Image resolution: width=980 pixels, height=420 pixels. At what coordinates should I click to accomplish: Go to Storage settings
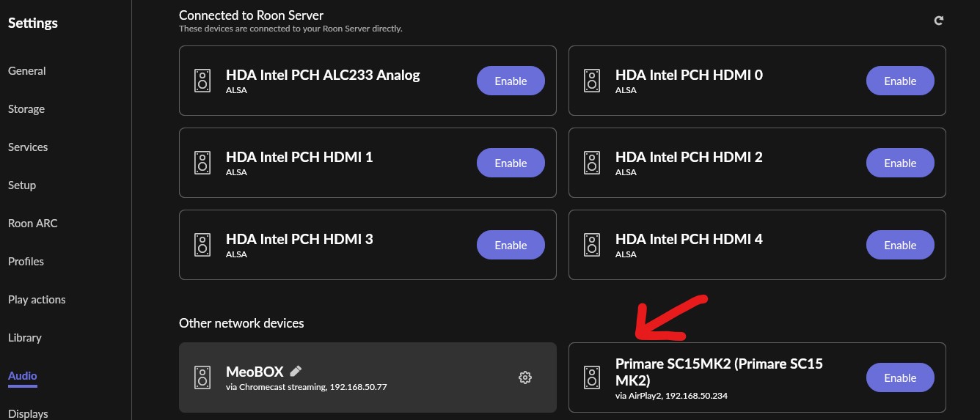26,109
